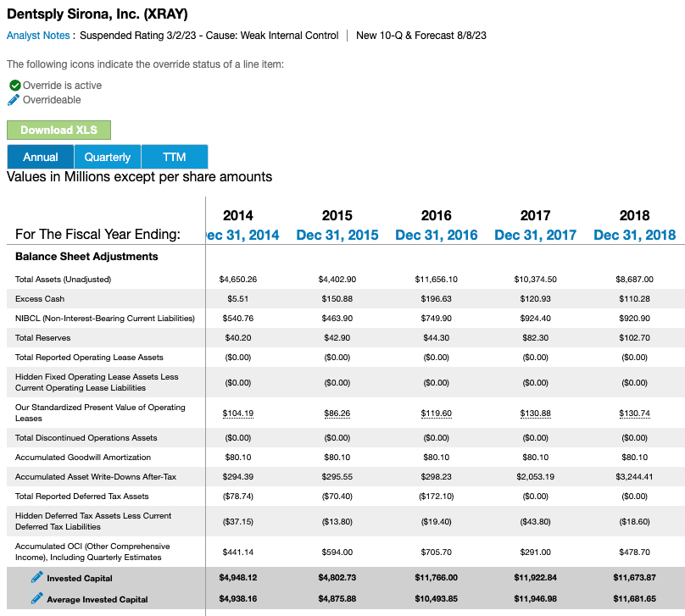
Task: Click the $11,681.65 average invested capital cell
Action: [635, 598]
